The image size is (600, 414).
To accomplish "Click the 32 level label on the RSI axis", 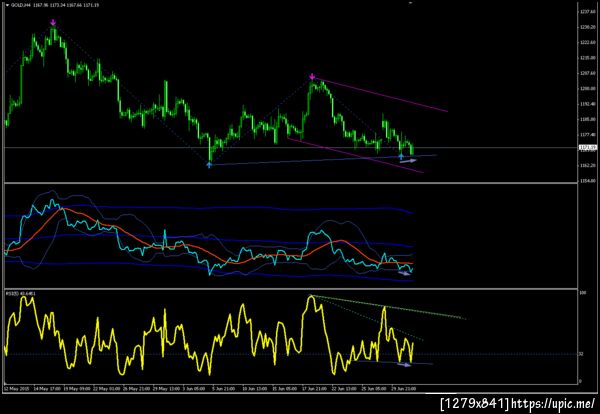I will (x=581, y=354).
